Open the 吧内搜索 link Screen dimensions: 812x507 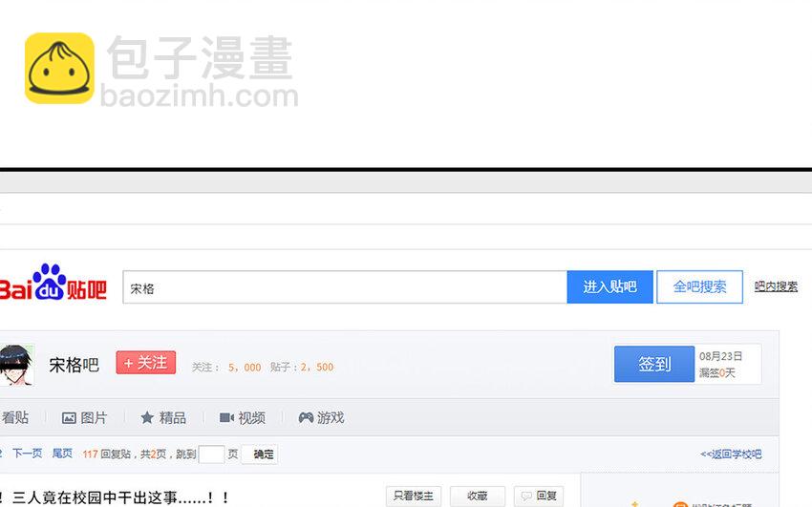pos(776,286)
